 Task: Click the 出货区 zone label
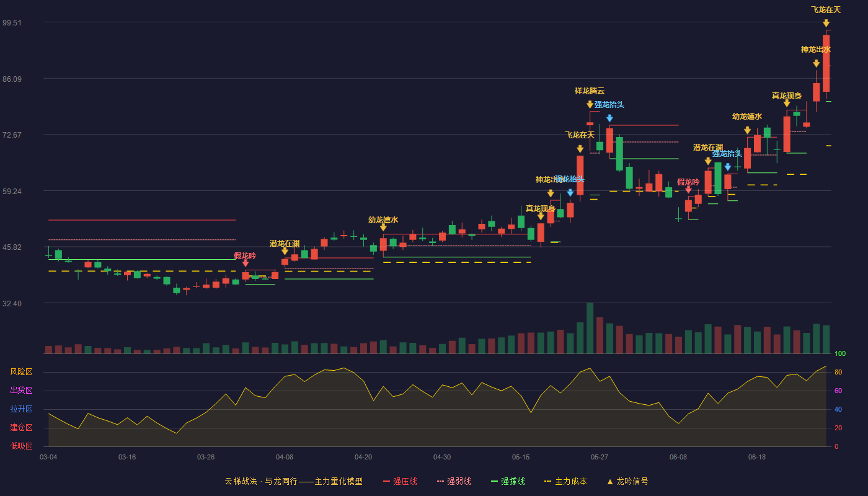22,391
